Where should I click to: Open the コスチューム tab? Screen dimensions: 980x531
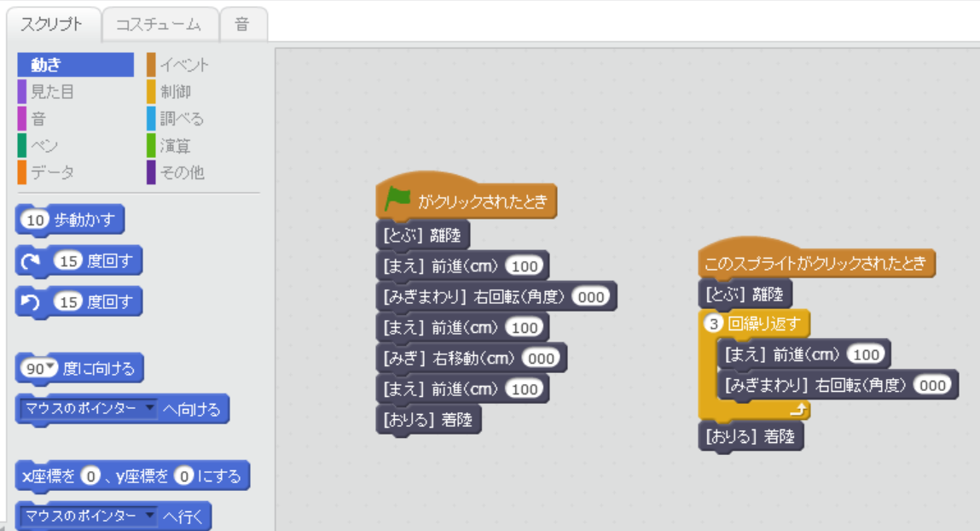[x=159, y=25]
